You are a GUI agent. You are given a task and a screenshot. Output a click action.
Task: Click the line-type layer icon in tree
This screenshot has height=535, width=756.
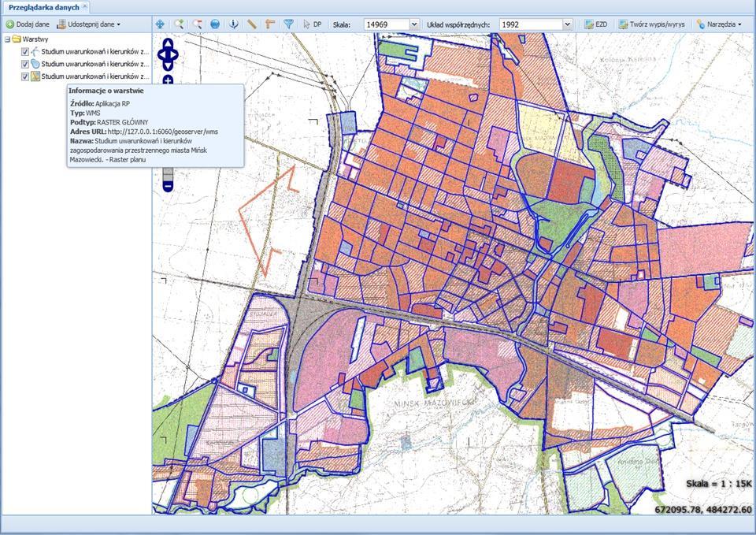coord(35,52)
